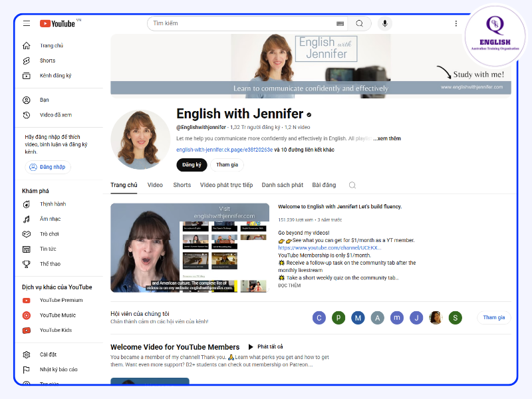Click Tham gia in members section
The width and height of the screenshot is (532, 399).
point(493,318)
